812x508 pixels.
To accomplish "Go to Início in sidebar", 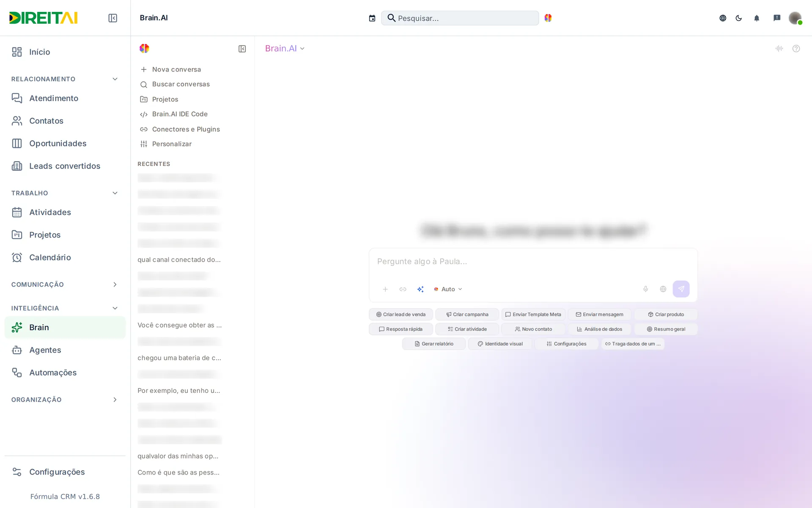I will coord(65,52).
